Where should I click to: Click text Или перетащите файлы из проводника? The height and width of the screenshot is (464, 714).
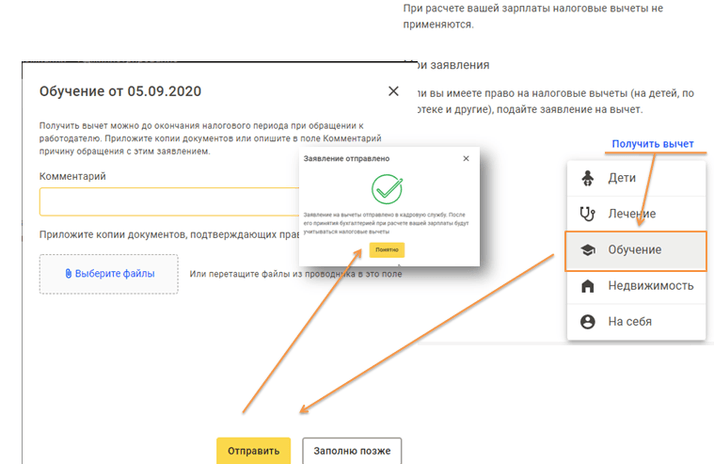click(272, 274)
